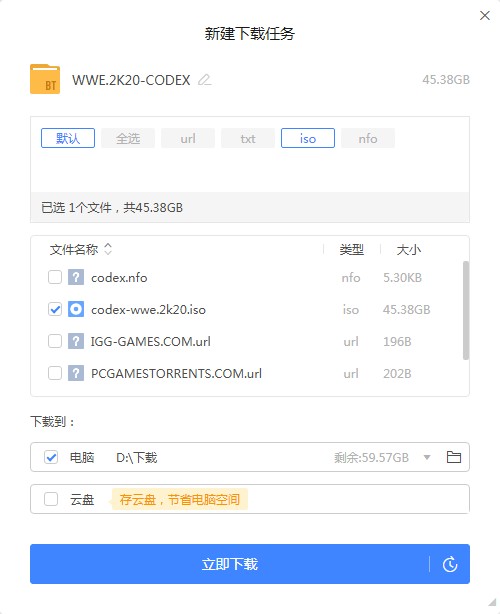Click the 5.30KB size value
Viewport: 500px width, 614px height.
(403, 278)
